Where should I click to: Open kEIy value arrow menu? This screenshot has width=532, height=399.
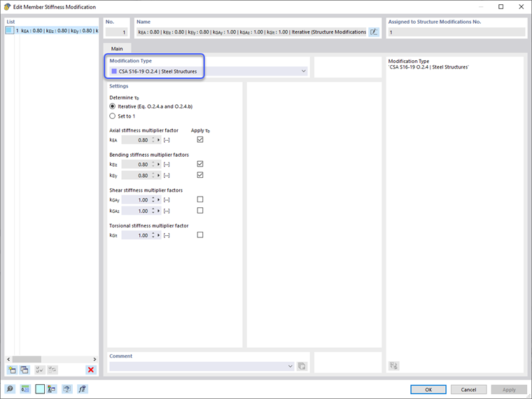(158, 176)
